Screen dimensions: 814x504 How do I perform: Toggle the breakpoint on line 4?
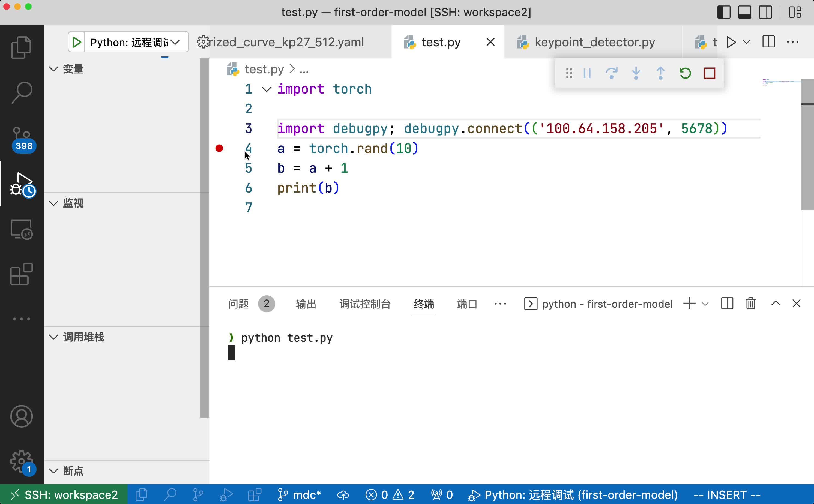(219, 148)
